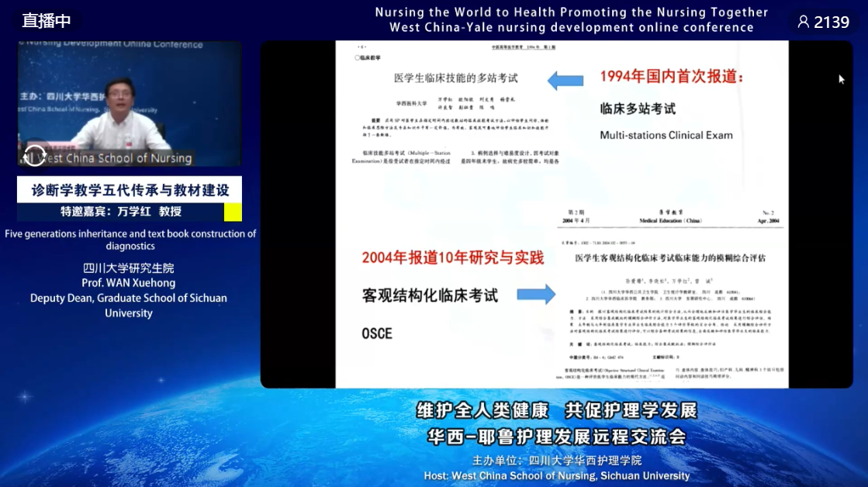Click the Multi-stations Clinical Exam text
The height and width of the screenshot is (487, 868).
pos(666,135)
